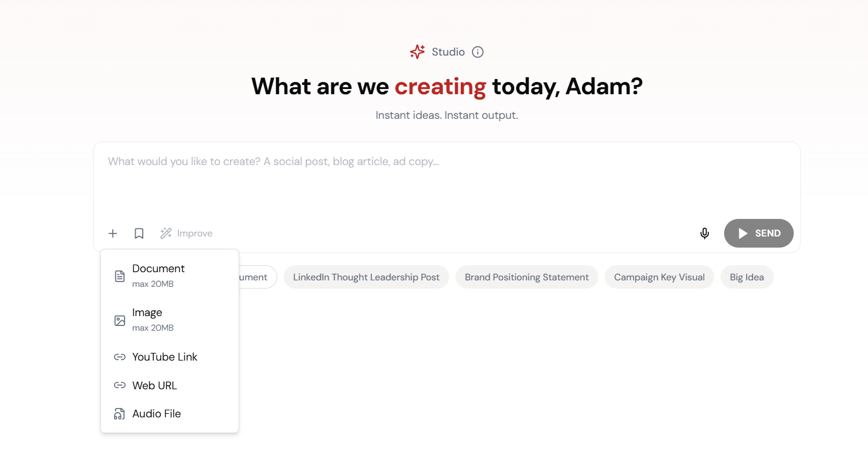Pick LinkedIn Thought Leadership Post suggestion
The width and height of the screenshot is (868, 463).
[x=366, y=277]
